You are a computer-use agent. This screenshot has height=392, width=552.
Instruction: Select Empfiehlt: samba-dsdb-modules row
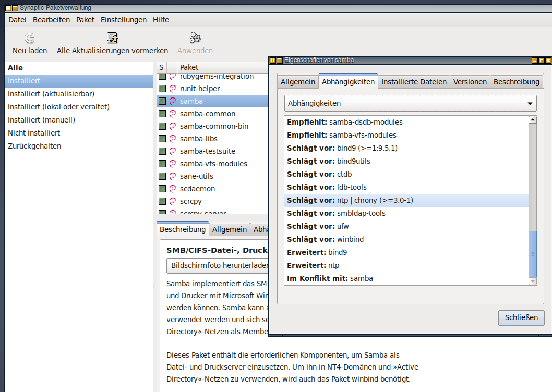click(x=406, y=123)
